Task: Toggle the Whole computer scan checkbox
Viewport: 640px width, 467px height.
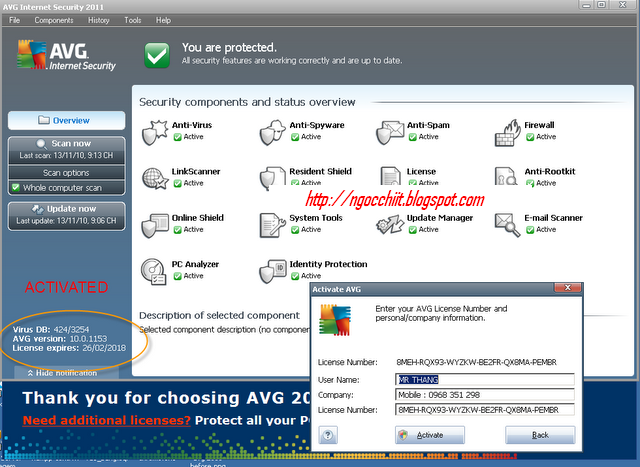Action: tap(16, 188)
